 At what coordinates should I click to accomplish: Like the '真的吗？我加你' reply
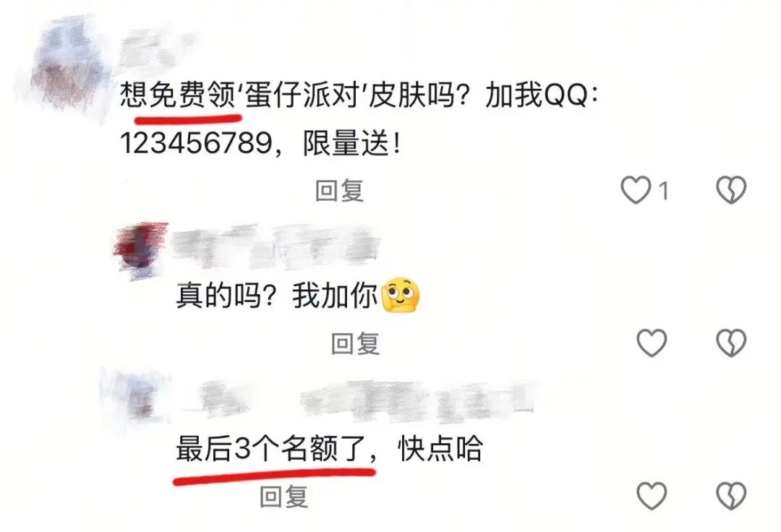tap(652, 343)
